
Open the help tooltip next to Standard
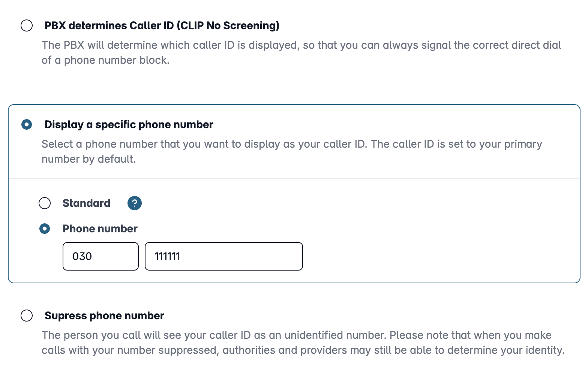click(x=135, y=203)
